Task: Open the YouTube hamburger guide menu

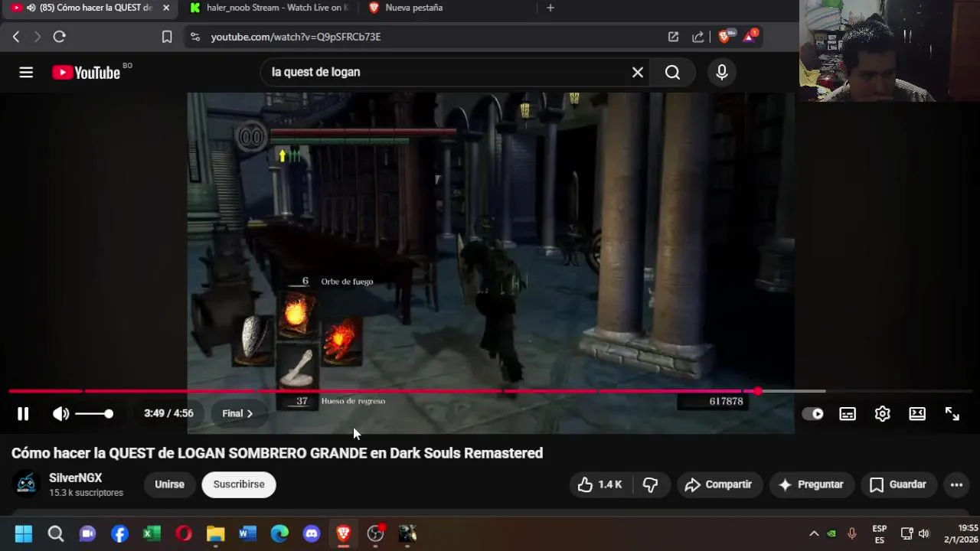Action: pyautogui.click(x=26, y=72)
